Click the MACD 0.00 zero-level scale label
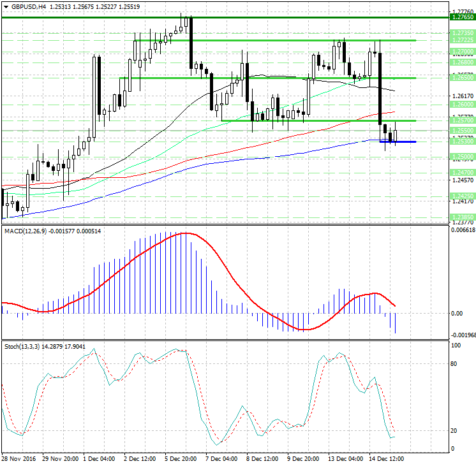 click(456, 313)
